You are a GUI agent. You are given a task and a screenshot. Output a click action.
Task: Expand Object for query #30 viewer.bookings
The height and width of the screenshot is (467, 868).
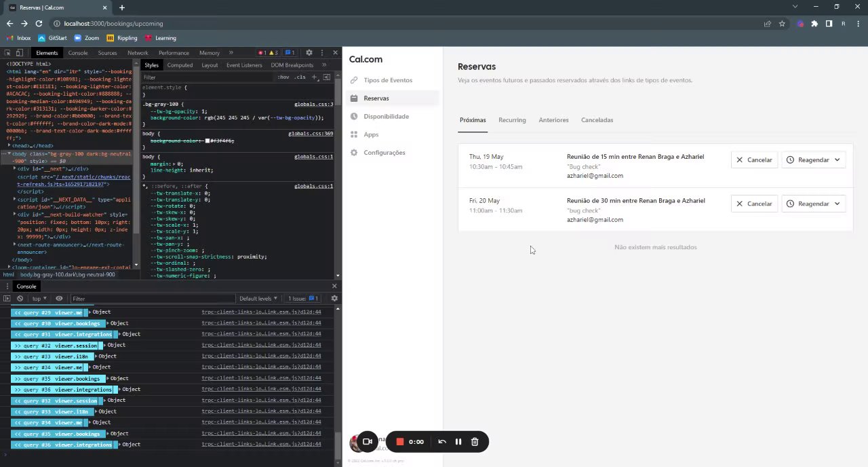108,323
